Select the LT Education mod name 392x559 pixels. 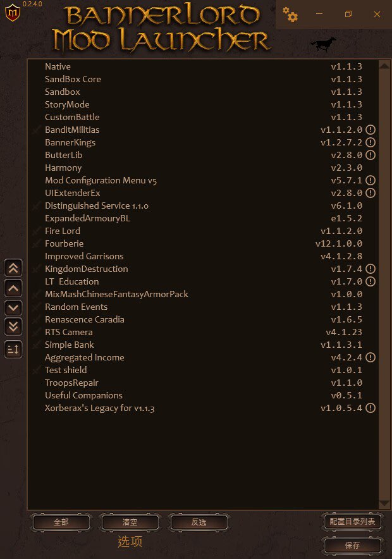pyautogui.click(x=72, y=281)
